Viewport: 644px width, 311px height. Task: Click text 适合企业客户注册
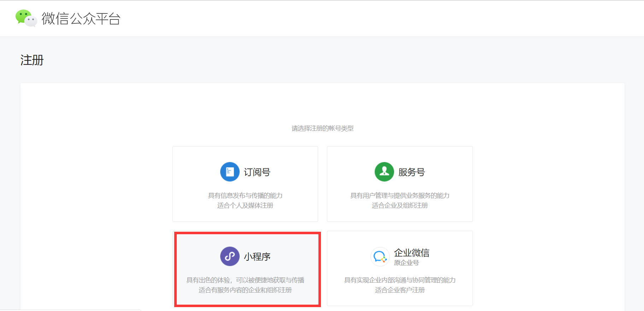400,290
